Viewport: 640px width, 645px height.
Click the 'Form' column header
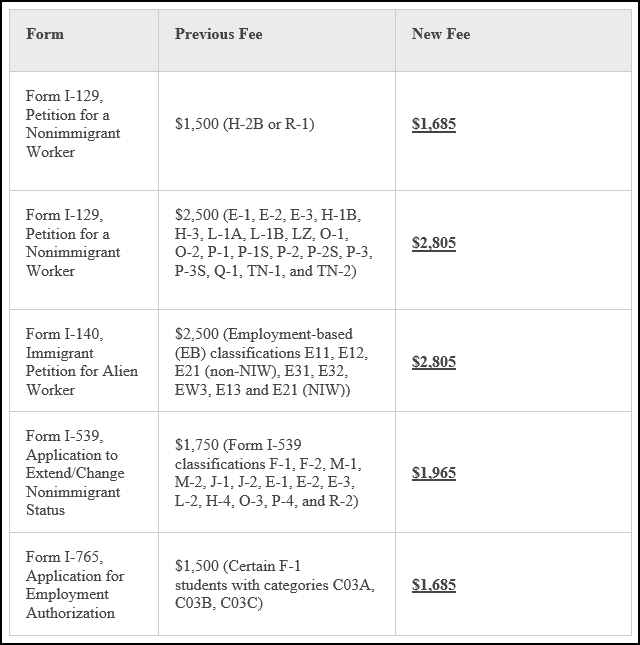pyautogui.click(x=45, y=34)
